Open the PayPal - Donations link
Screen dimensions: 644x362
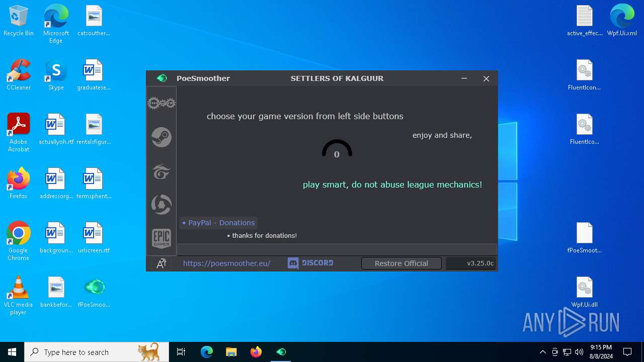click(219, 223)
